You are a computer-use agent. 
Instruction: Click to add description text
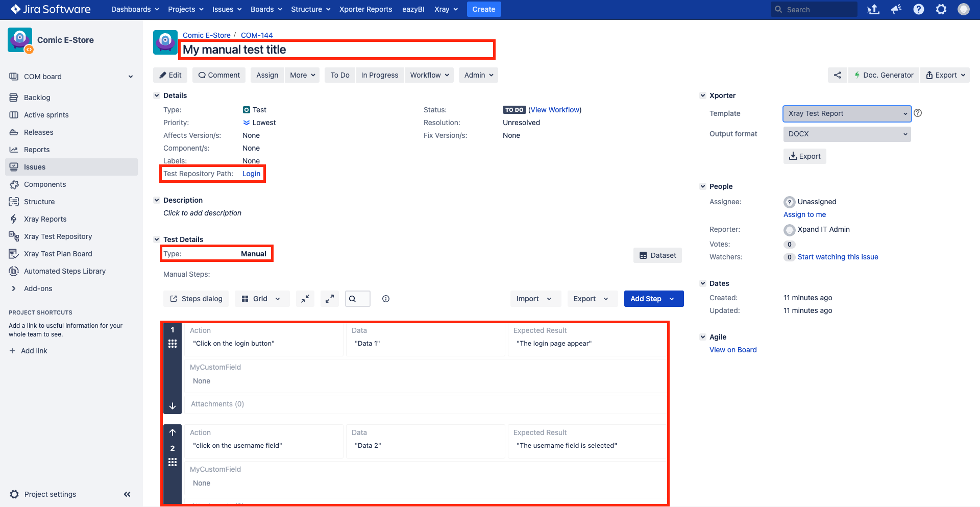202,213
